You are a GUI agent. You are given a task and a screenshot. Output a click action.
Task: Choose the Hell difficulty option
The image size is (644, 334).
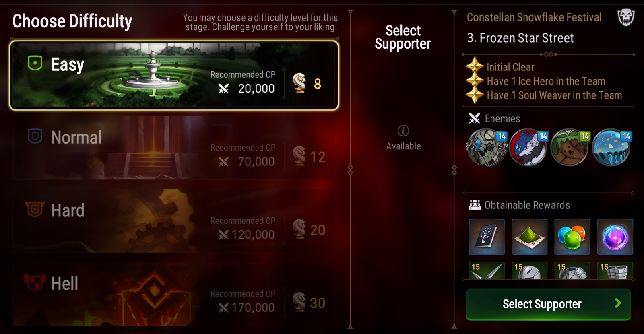174,294
